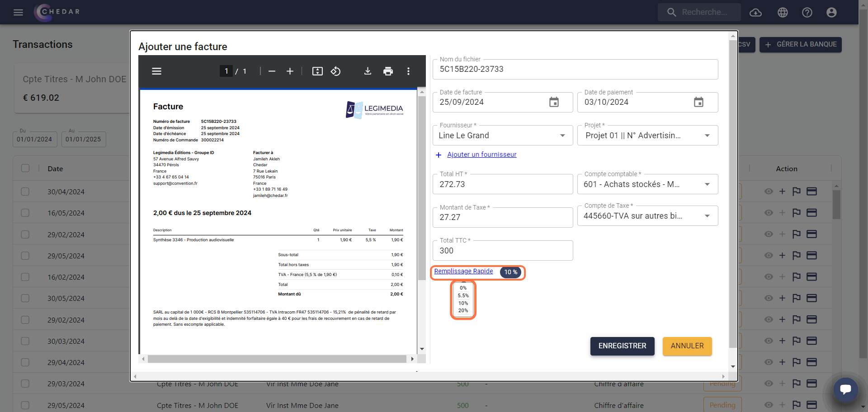
Task: Click the 10 % quick-fill chip
Action: click(x=511, y=272)
